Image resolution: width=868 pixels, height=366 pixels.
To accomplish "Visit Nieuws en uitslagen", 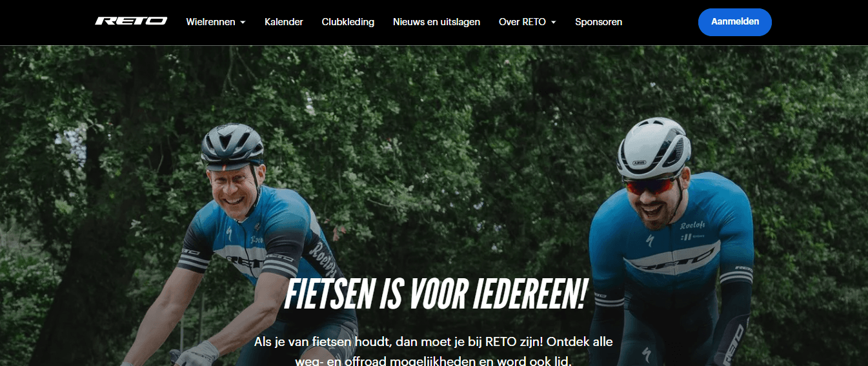I will pyautogui.click(x=436, y=22).
